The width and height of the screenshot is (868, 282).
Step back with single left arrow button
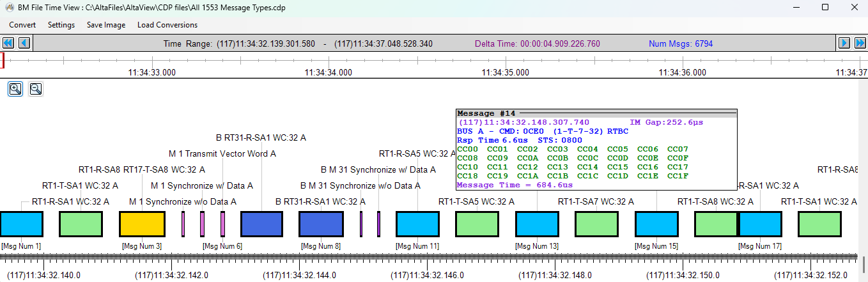[24, 43]
